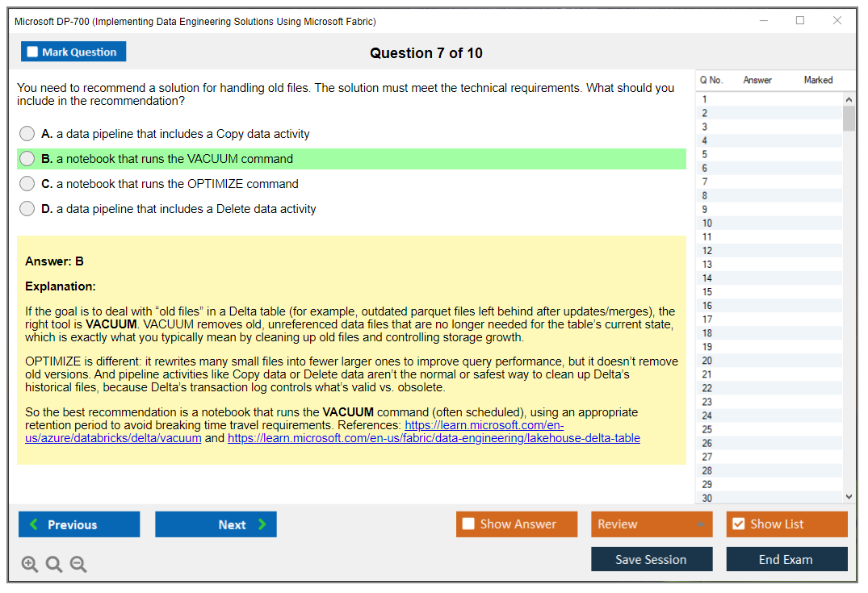Click the question list scroll-up arrow
Viewport: 868px width, 593px height.
(849, 98)
